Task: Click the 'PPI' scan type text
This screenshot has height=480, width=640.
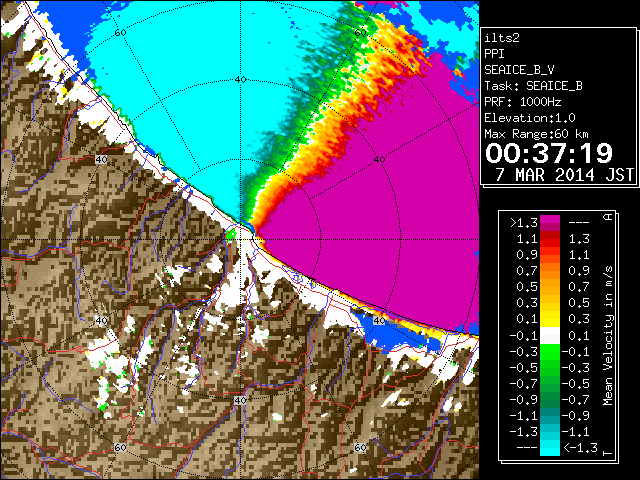Action: [x=494, y=54]
